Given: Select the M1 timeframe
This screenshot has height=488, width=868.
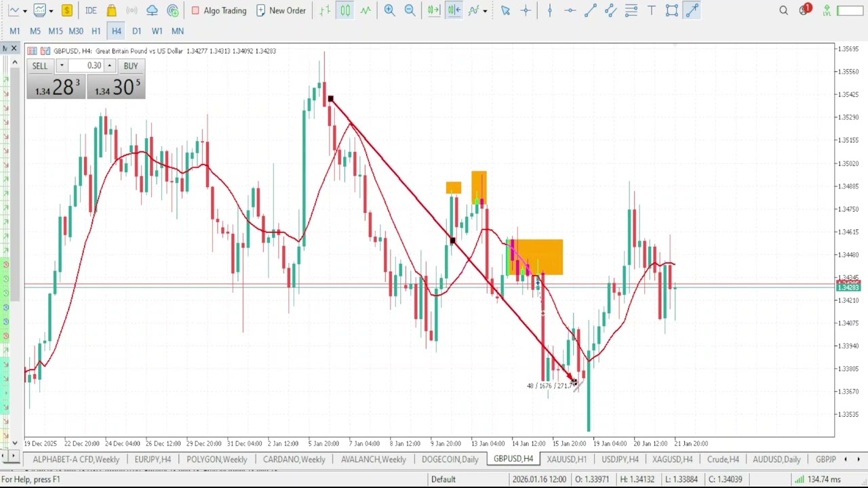Looking at the screenshot, I should click(15, 30).
